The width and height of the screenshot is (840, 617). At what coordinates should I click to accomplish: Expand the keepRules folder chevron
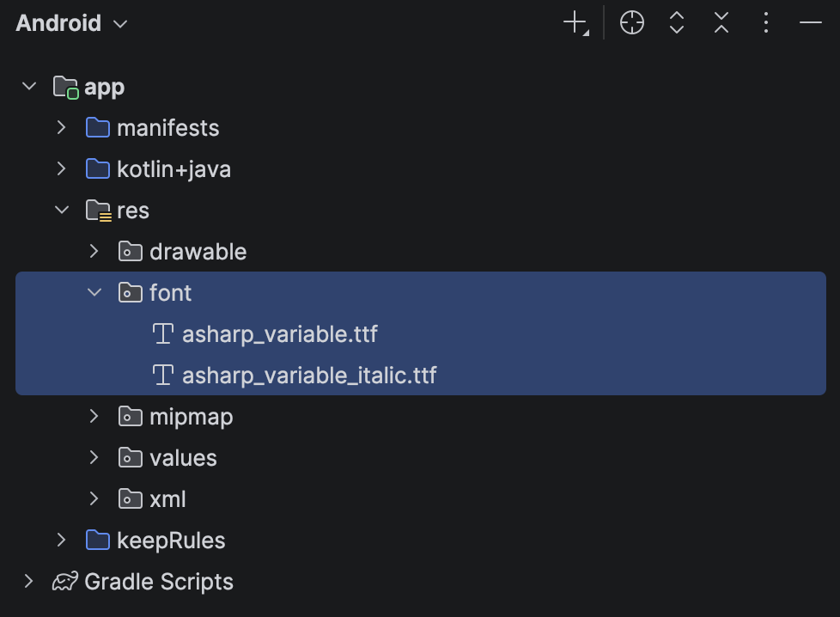click(x=62, y=540)
